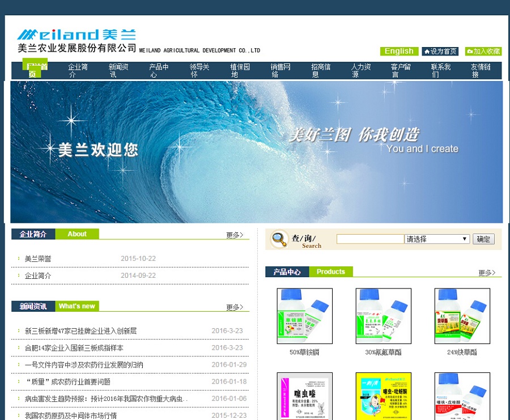The image size is (510, 420).
Task: Open 噻虫嗪 product thumbnail
Action: pyautogui.click(x=305, y=396)
